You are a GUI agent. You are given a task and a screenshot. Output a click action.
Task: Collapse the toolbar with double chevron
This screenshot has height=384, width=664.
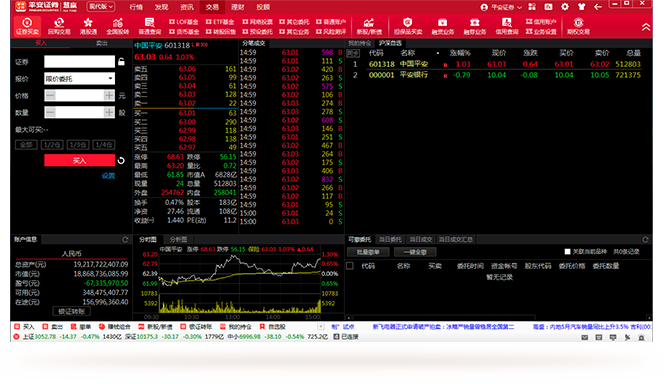click(x=645, y=27)
